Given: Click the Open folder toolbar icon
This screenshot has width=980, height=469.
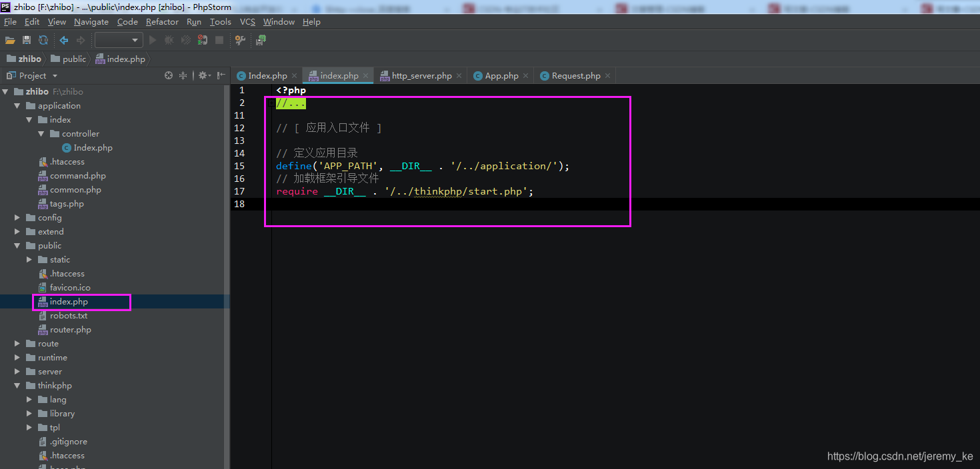Looking at the screenshot, I should pos(10,41).
